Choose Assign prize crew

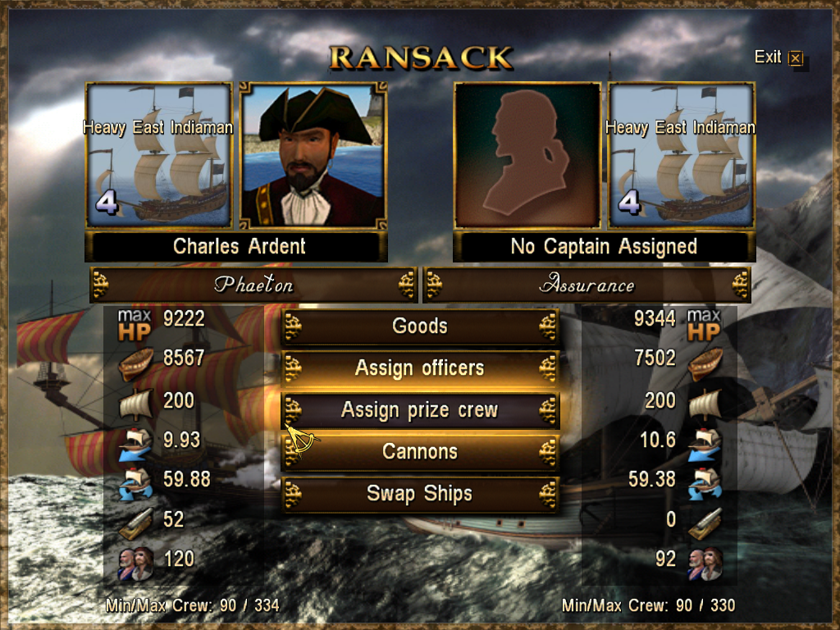420,410
